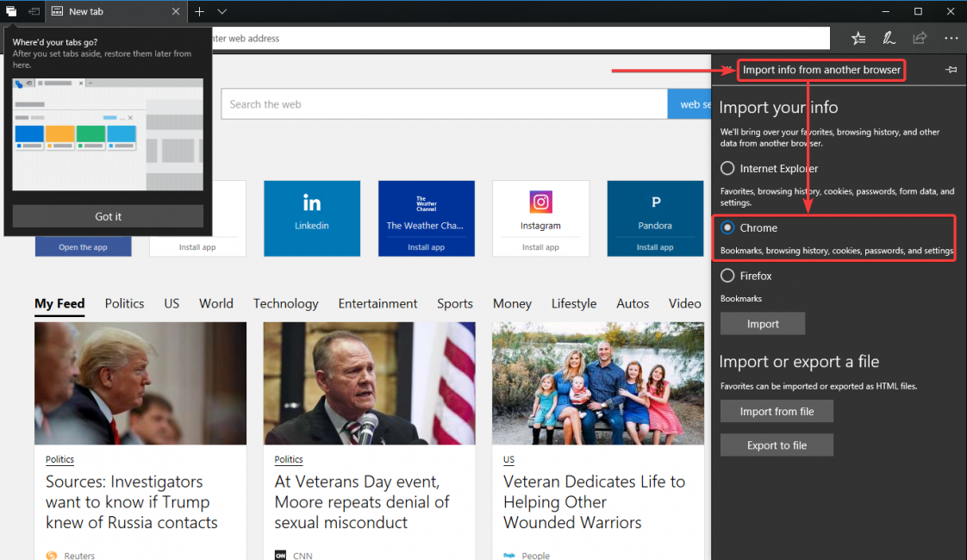Click Import from file button

click(x=777, y=411)
